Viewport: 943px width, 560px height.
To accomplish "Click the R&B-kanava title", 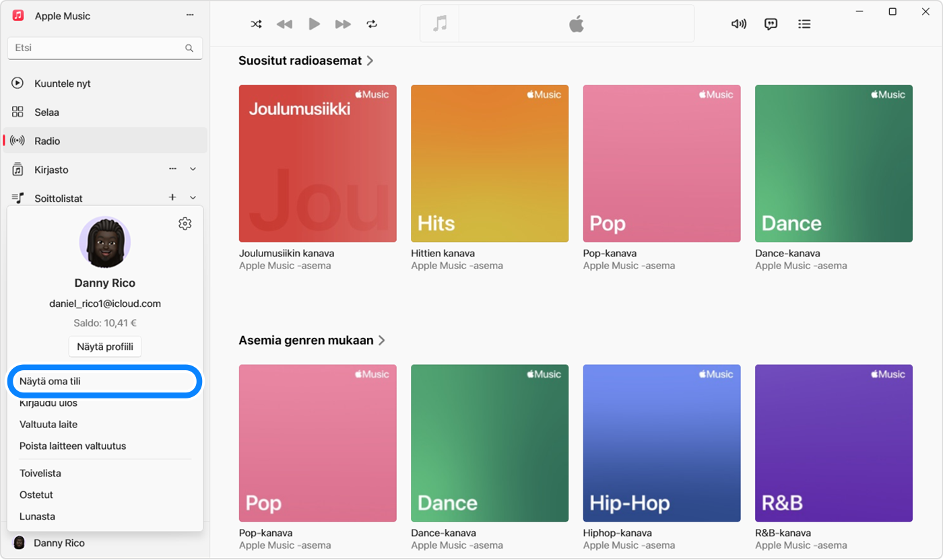I will coord(782,533).
